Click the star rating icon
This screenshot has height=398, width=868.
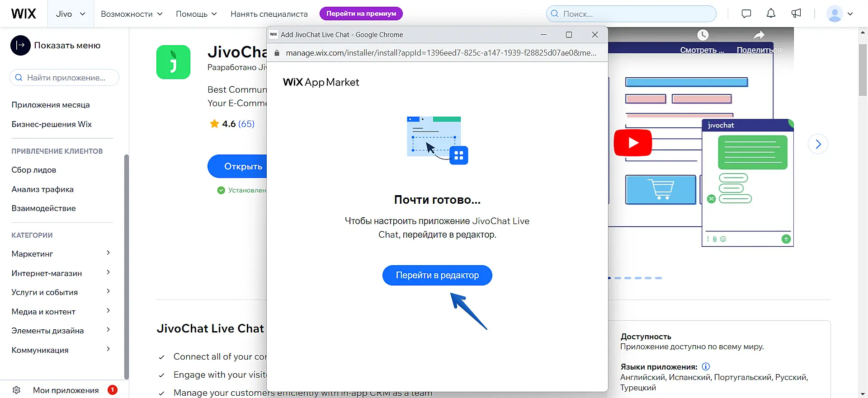[214, 123]
